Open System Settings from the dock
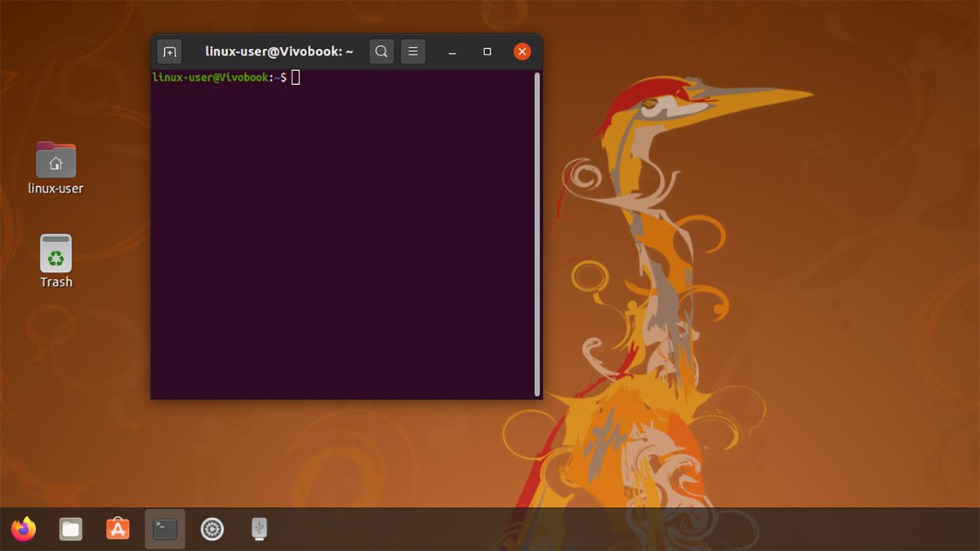Image resolution: width=980 pixels, height=551 pixels. pyautogui.click(x=212, y=529)
